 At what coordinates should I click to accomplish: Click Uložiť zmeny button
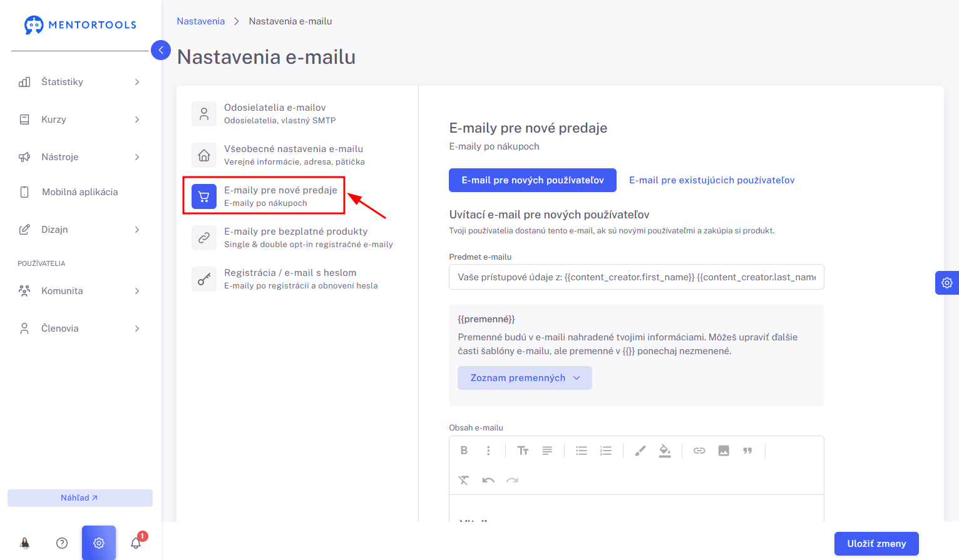pyautogui.click(x=876, y=544)
